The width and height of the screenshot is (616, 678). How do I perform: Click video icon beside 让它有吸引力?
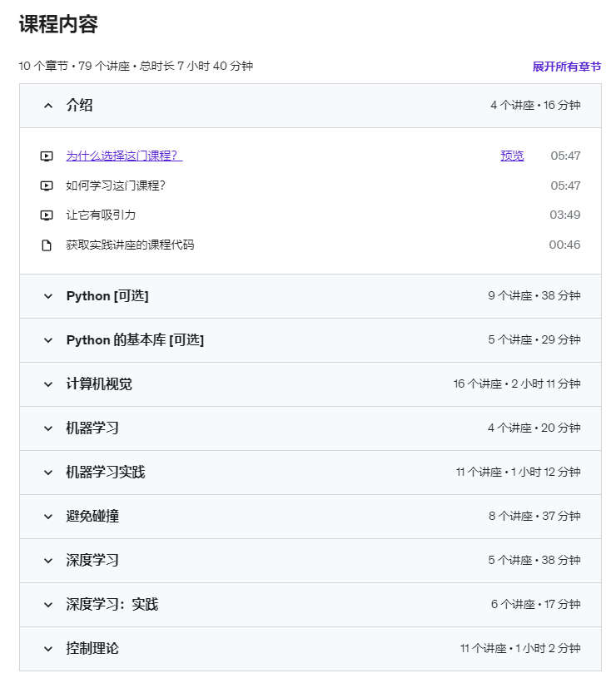(47, 215)
